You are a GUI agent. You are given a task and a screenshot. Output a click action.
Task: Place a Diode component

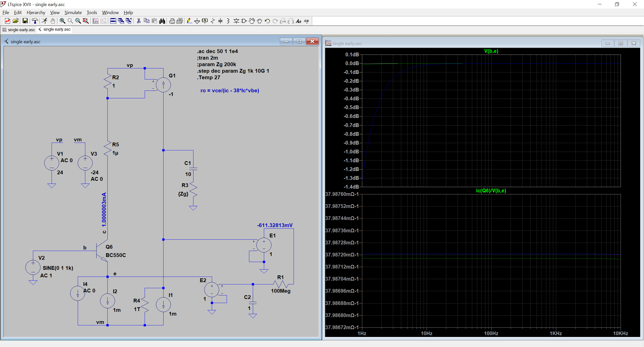pos(236,21)
